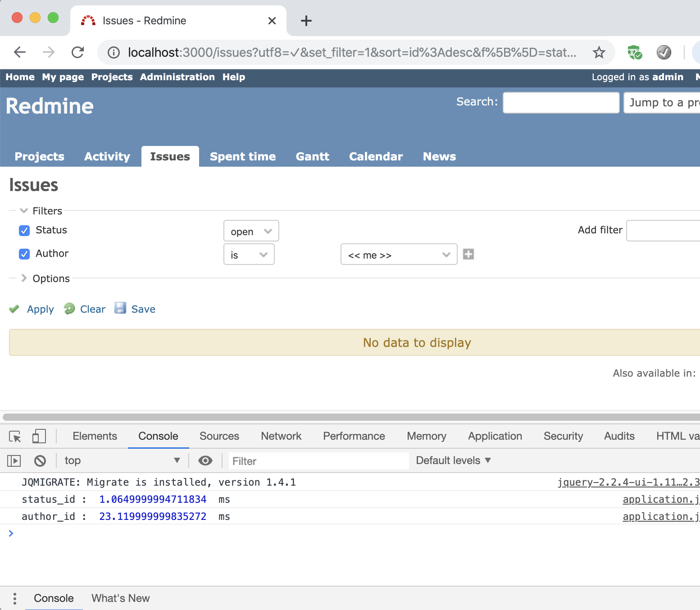Open the Add filter dropdown

tap(663, 231)
